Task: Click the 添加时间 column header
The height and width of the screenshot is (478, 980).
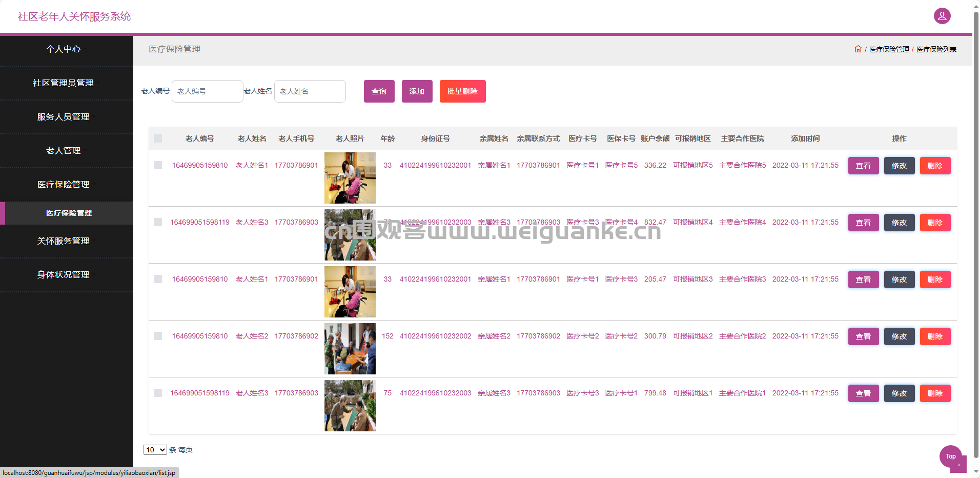Action: pyautogui.click(x=805, y=138)
